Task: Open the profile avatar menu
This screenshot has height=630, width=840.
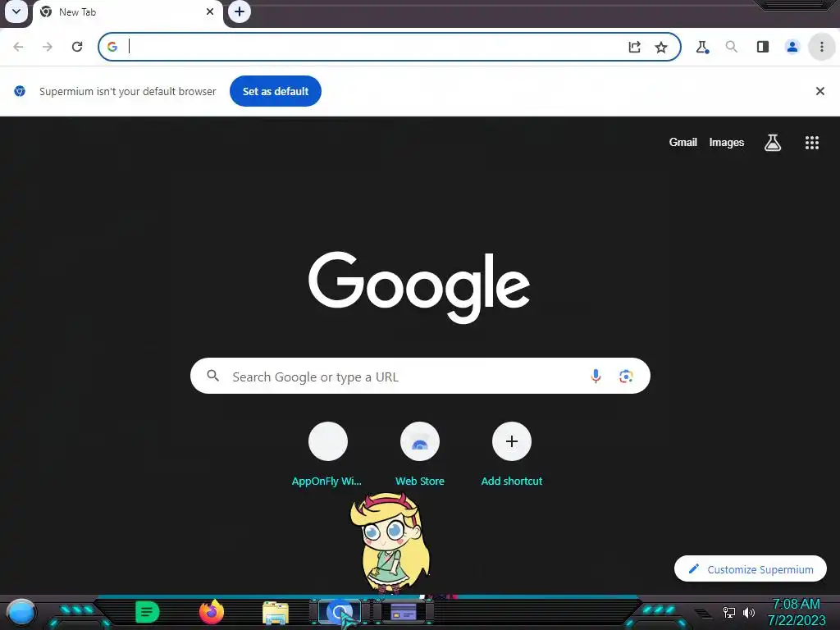Action: click(x=792, y=47)
